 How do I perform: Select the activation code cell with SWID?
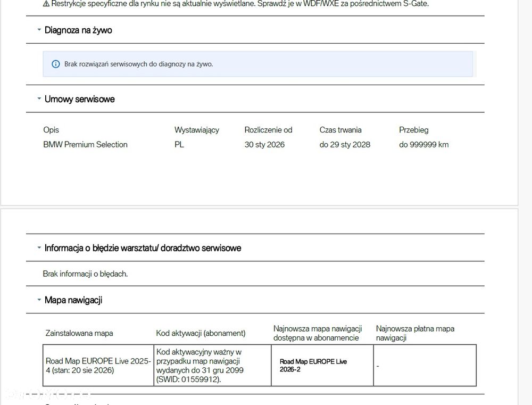(x=212, y=366)
